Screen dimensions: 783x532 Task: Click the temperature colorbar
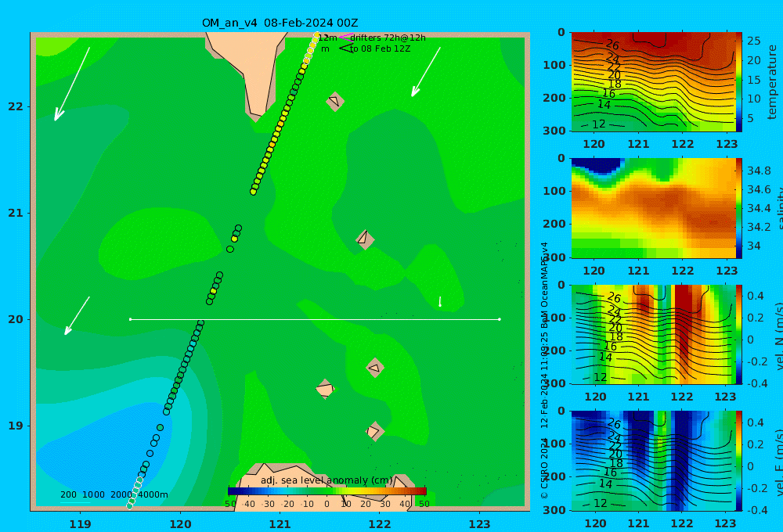point(739,82)
